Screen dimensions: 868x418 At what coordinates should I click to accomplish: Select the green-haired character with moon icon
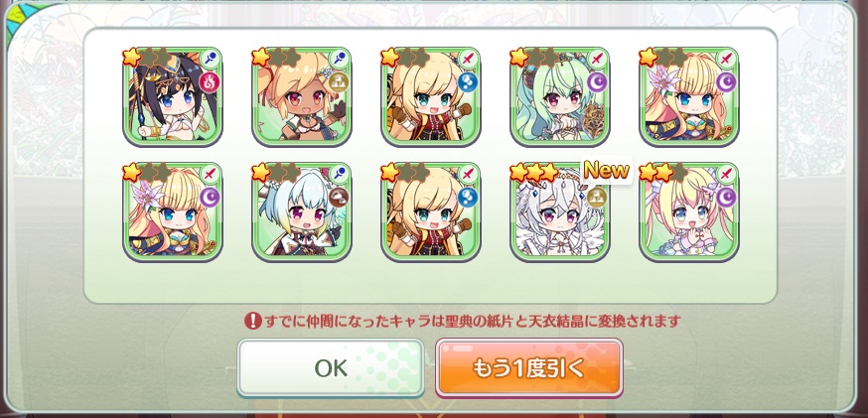pos(560,96)
